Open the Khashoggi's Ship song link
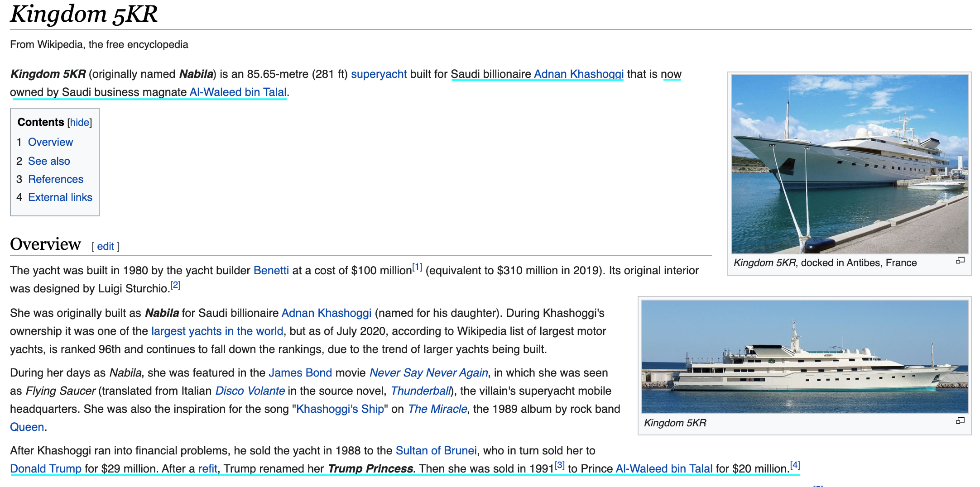The height and width of the screenshot is (487, 980). [340, 409]
